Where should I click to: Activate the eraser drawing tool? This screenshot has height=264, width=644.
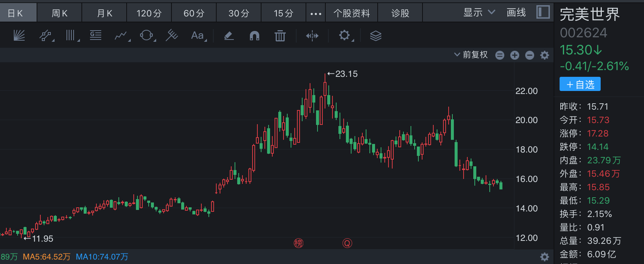pos(229,36)
